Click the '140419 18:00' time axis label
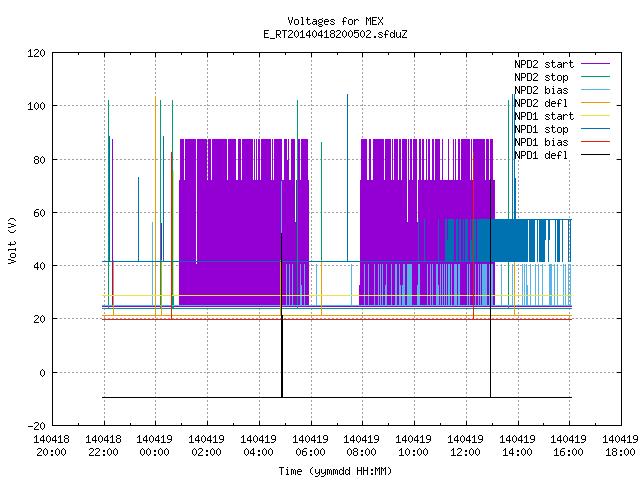The width and height of the screenshot is (640, 480). [620, 446]
